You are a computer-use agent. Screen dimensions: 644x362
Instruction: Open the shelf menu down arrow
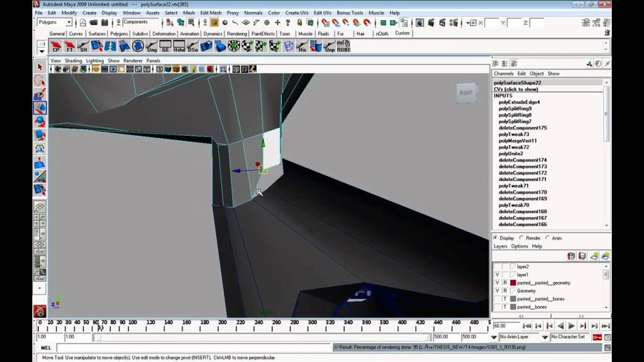42,52
